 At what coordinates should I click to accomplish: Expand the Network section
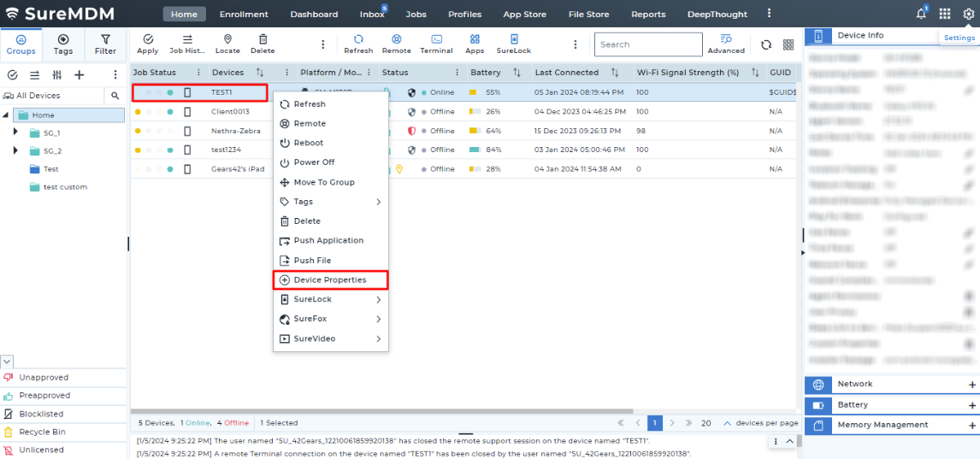tap(971, 385)
